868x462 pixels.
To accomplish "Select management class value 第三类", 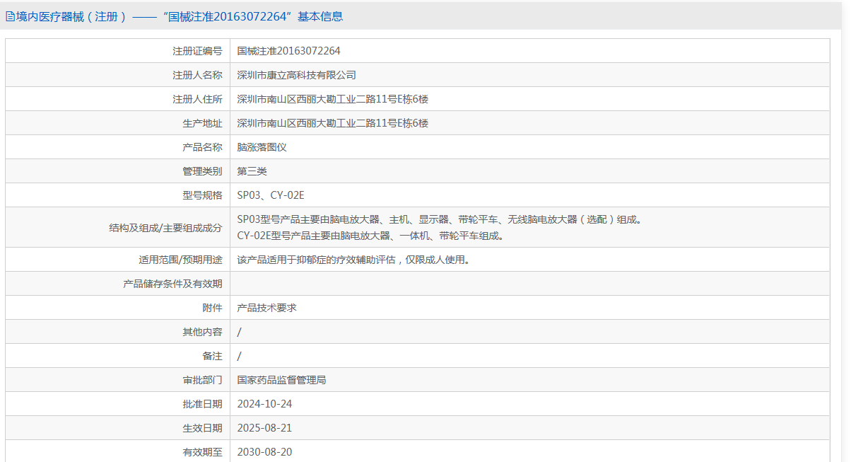I will point(252,171).
